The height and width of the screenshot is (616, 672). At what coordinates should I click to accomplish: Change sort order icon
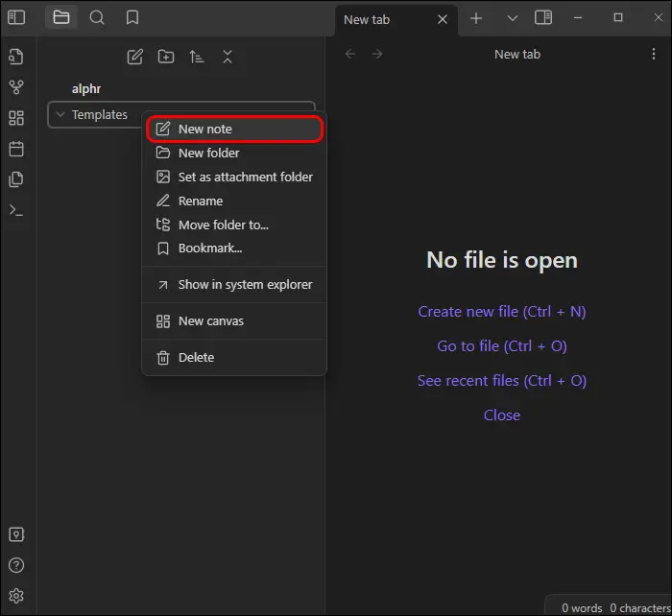[197, 57]
